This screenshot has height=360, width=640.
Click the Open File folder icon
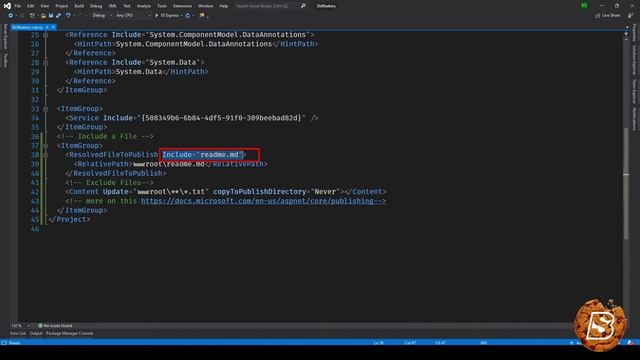coord(43,16)
